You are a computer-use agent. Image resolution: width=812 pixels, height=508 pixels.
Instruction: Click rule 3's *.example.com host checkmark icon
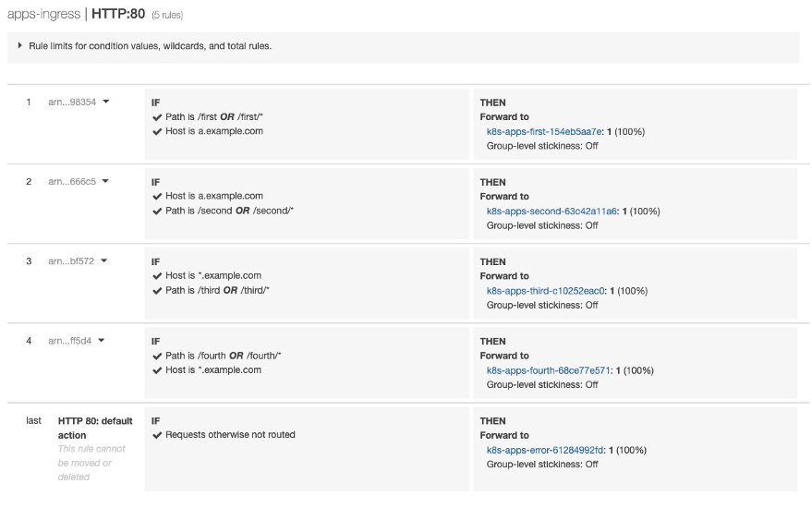pyautogui.click(x=157, y=276)
